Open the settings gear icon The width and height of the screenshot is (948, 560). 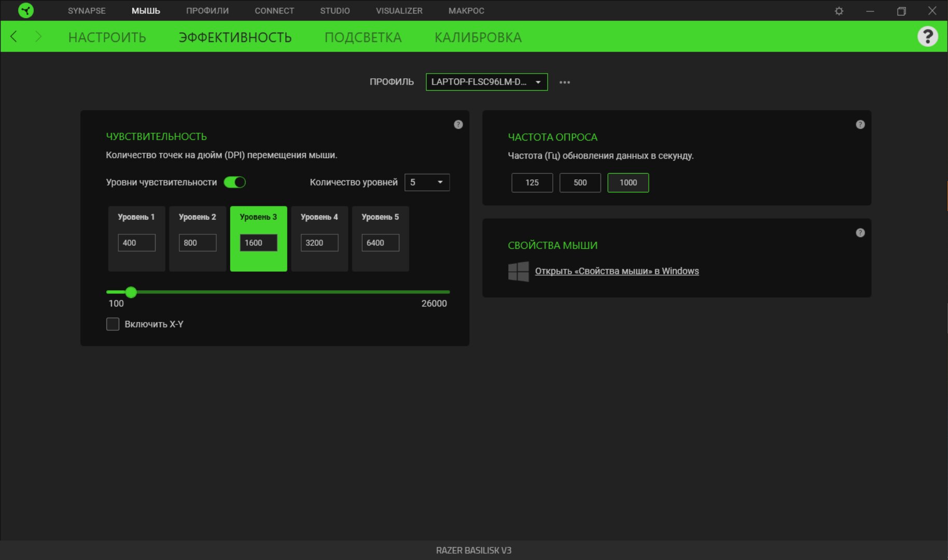[839, 11]
